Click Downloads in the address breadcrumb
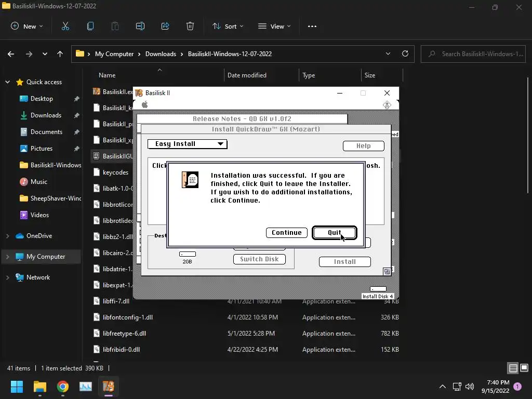 [161, 54]
